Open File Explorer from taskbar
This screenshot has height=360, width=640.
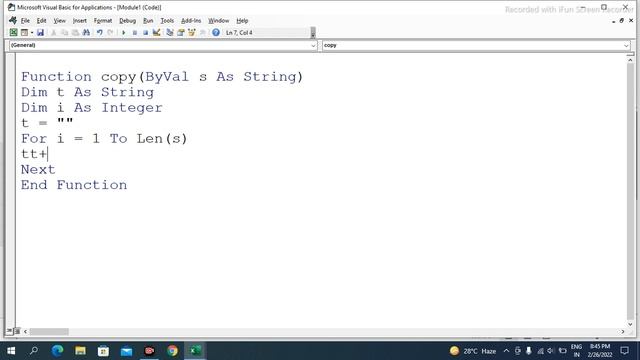(x=80, y=351)
